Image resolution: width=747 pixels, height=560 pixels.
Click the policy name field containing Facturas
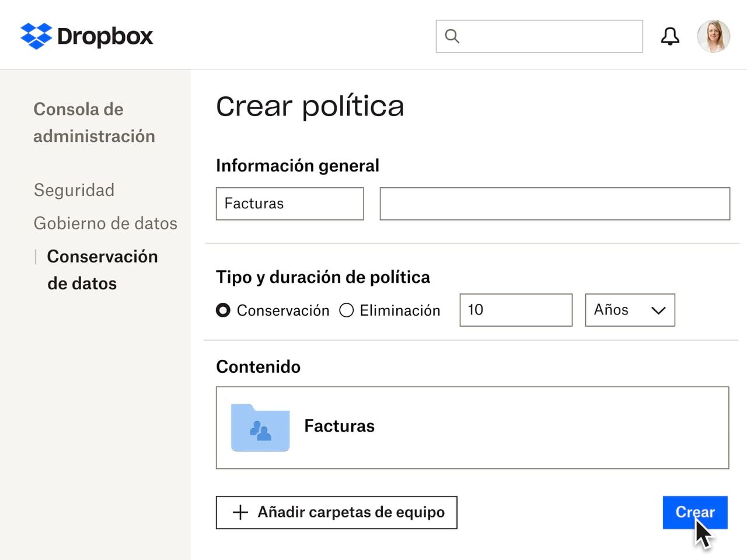point(290,204)
